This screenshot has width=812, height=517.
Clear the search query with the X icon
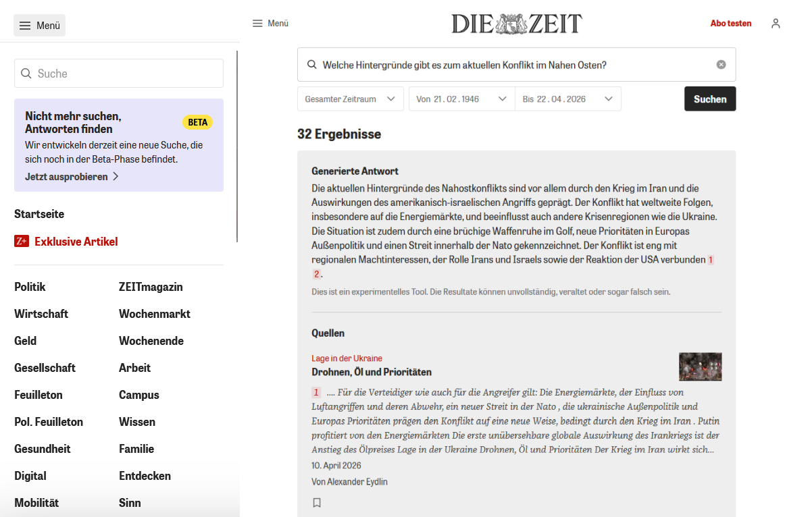[x=721, y=64]
